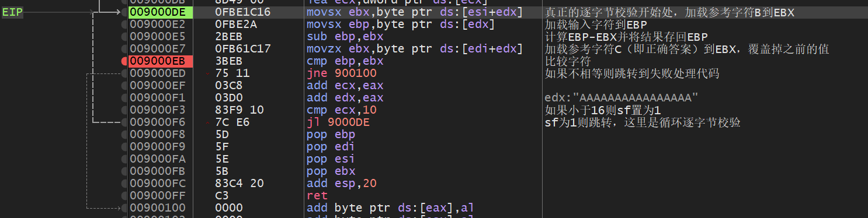Click opcode bytes 0FBE2A
This screenshot has width=868, height=218.
point(236,24)
